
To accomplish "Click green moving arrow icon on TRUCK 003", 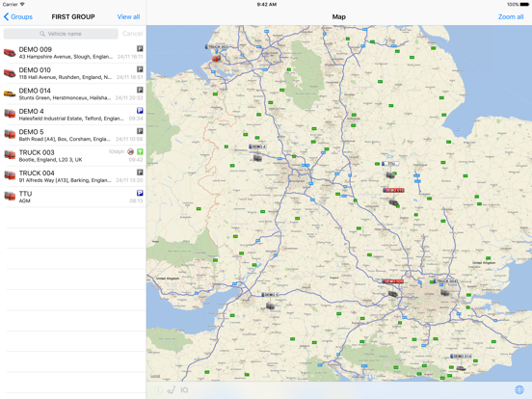I will 140,151.
